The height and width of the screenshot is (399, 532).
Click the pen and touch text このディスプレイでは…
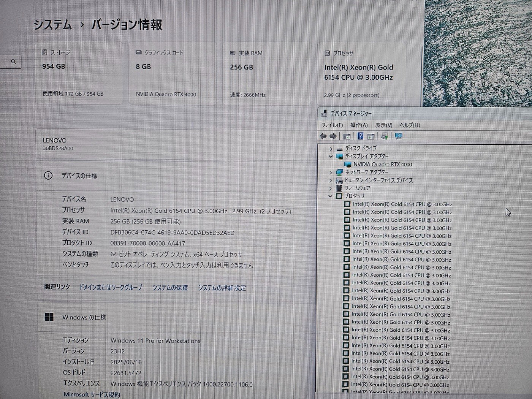(181, 265)
